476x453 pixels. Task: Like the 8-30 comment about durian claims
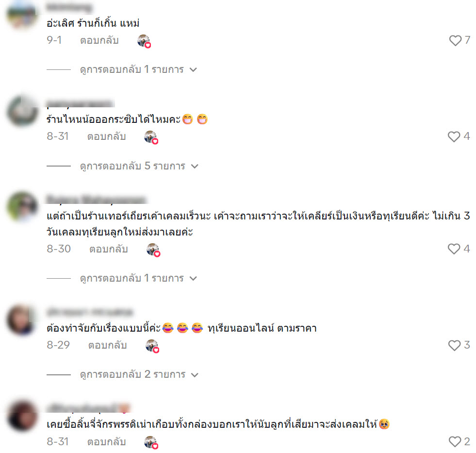click(x=454, y=249)
